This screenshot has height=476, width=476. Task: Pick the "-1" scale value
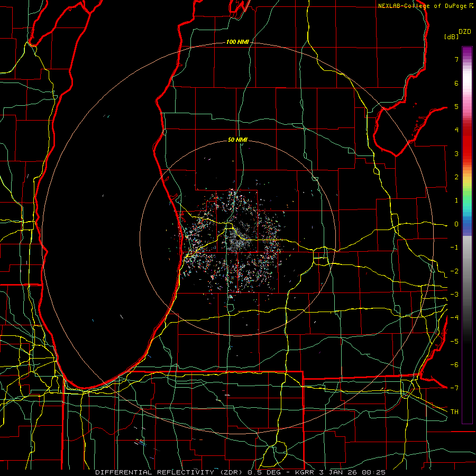(x=454, y=248)
